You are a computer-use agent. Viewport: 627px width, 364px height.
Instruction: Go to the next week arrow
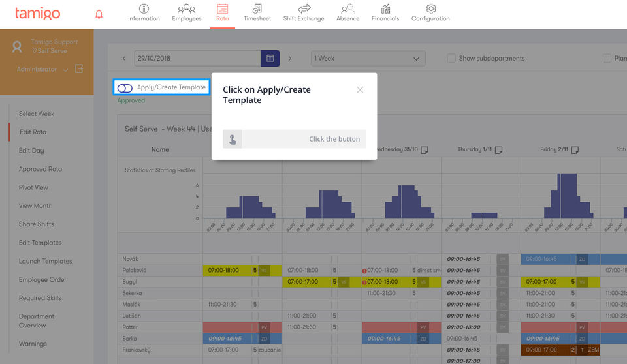coord(290,59)
